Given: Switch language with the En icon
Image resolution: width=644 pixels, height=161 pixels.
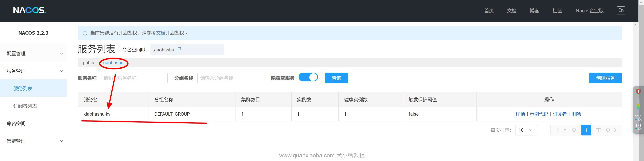Looking at the screenshot, I should tap(621, 11).
